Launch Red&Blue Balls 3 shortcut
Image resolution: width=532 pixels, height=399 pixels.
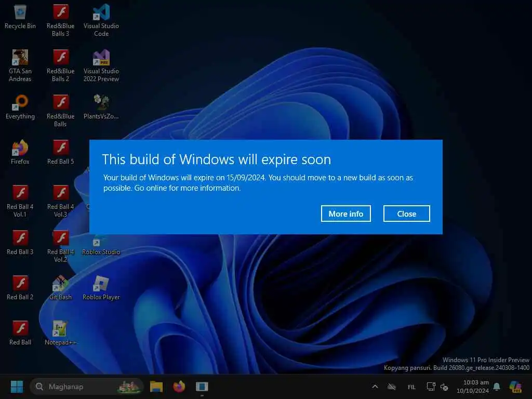coord(60,20)
